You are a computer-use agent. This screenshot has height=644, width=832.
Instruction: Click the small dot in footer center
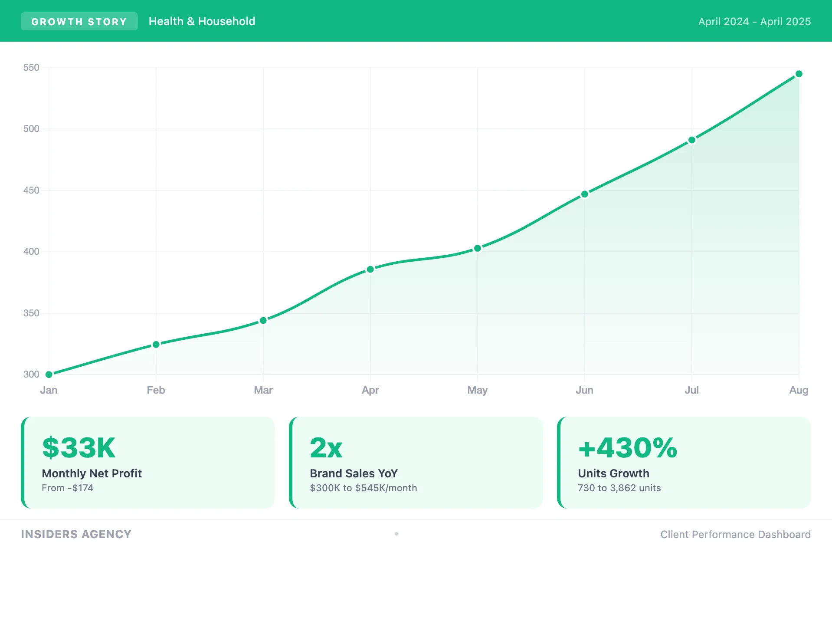tap(396, 534)
